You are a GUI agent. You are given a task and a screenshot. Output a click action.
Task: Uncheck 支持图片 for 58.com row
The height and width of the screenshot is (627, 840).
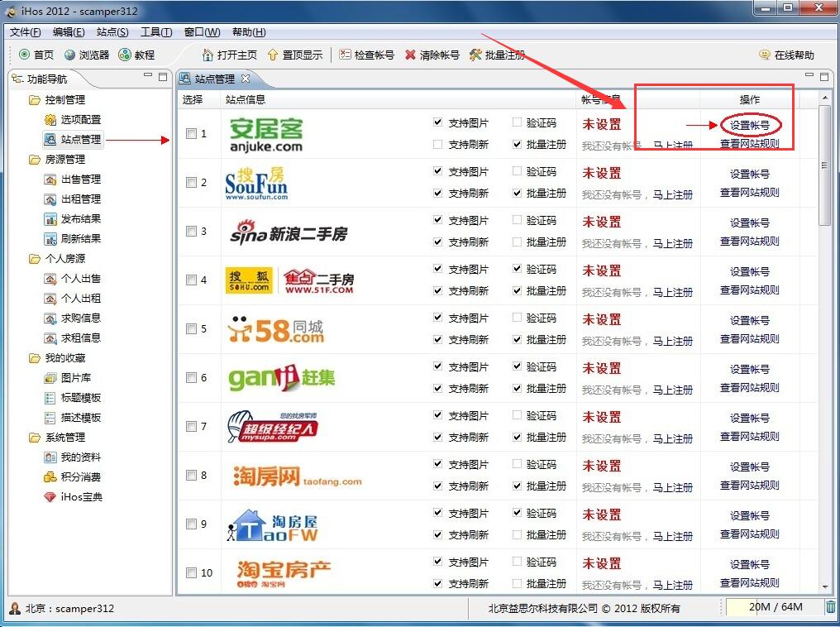click(437, 318)
